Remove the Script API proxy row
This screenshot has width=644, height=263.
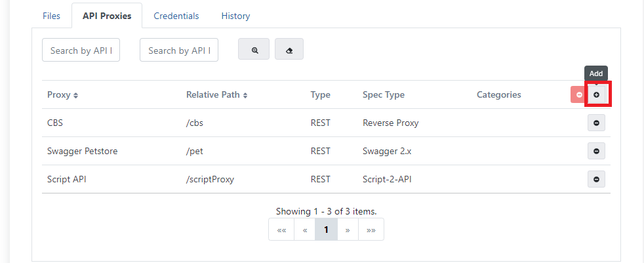click(596, 179)
